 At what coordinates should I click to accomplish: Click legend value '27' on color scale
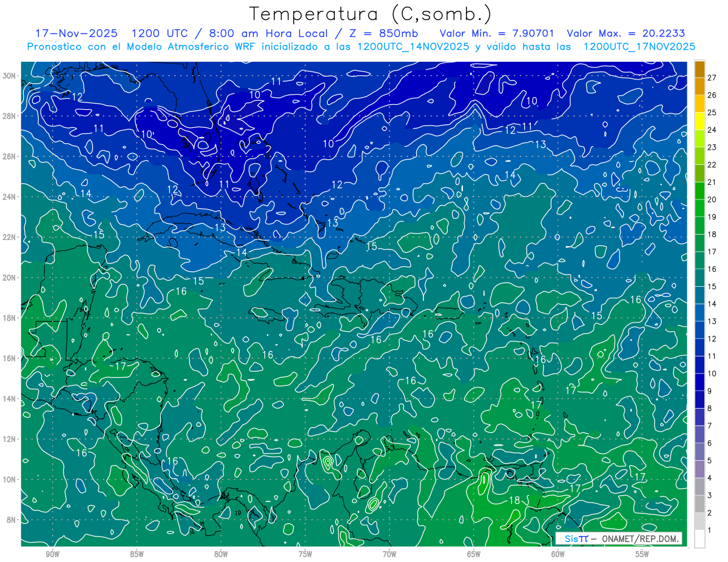click(712, 77)
